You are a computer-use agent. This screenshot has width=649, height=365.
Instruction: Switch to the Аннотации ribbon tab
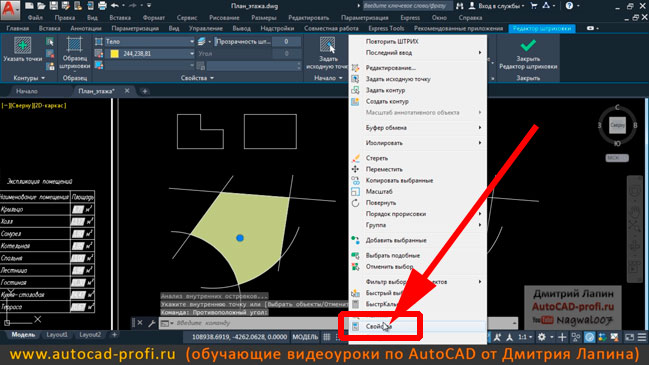click(x=86, y=28)
